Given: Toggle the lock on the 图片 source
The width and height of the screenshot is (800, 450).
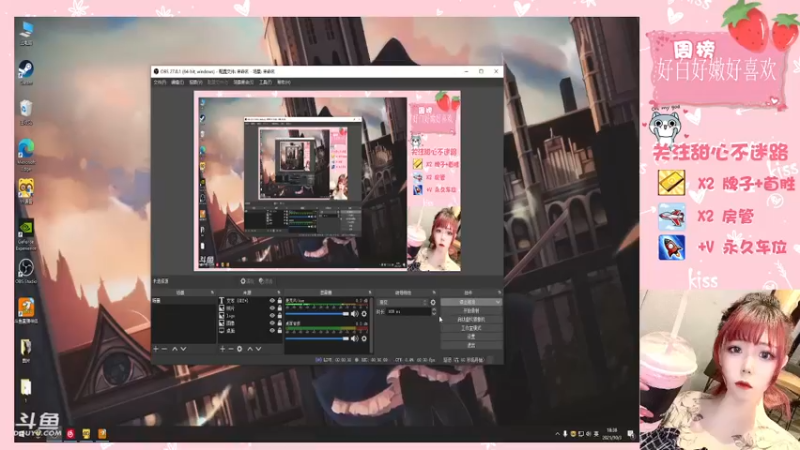Looking at the screenshot, I should click(280, 308).
